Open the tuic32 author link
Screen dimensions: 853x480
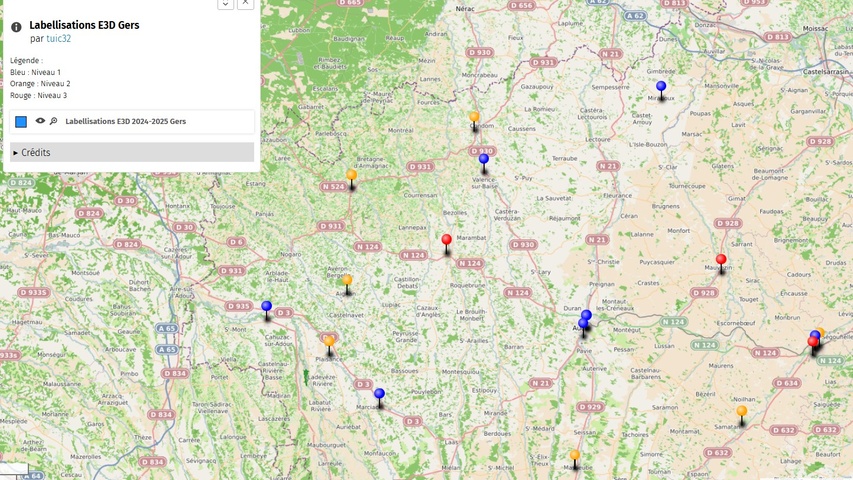pos(58,39)
